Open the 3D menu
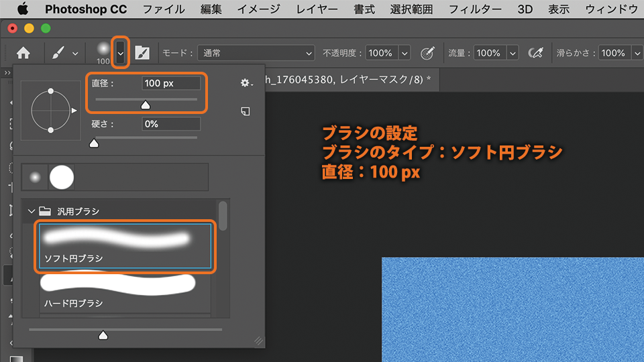The width and height of the screenshot is (644, 362). (525, 9)
